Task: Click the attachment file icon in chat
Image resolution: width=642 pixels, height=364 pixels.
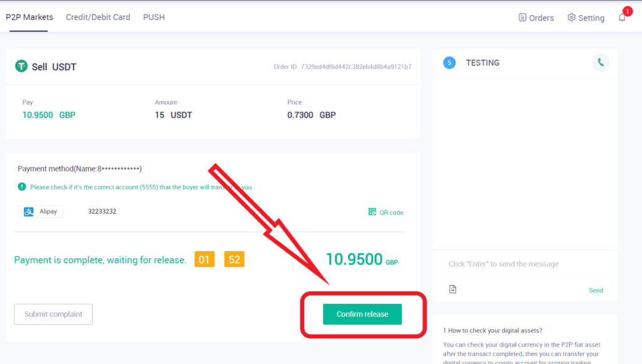Action: (453, 289)
